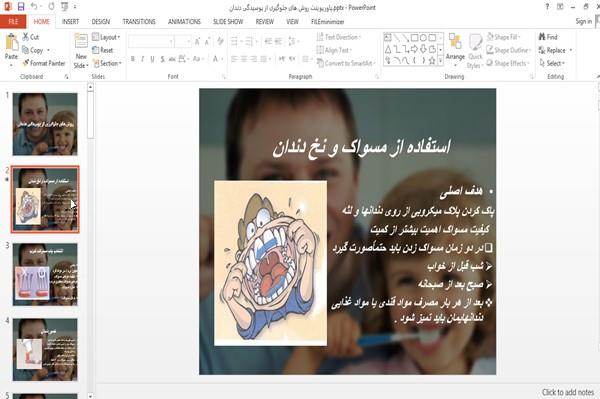The width and height of the screenshot is (600, 399).
Task: Click the slide title text box
Action: click(361, 148)
